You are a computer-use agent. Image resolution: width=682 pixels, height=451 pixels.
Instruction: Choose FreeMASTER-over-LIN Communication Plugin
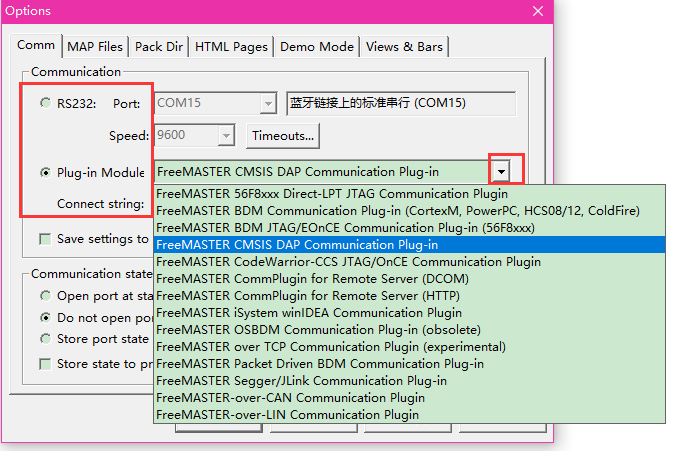[410, 414]
